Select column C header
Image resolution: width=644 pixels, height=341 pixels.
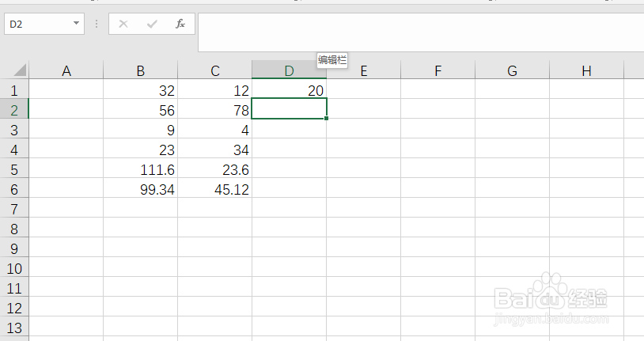[215, 70]
